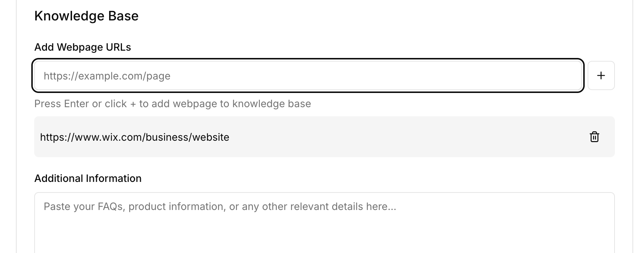Click the word 'website' in saved URL
Viewport: 644px width, 253px height.
(211, 137)
